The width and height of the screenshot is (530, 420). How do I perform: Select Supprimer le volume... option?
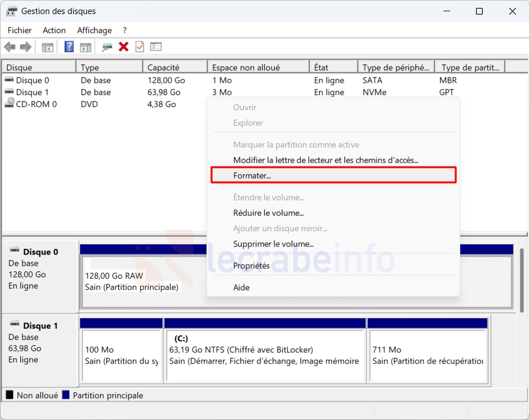[273, 244]
